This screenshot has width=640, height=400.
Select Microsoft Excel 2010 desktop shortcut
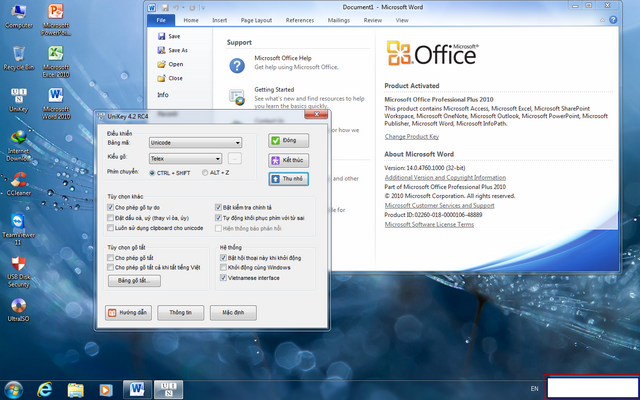point(56,61)
